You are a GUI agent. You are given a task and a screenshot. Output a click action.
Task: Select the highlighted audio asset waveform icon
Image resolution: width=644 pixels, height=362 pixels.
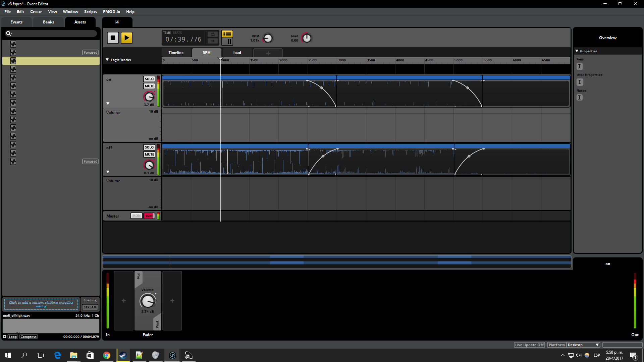[13, 61]
